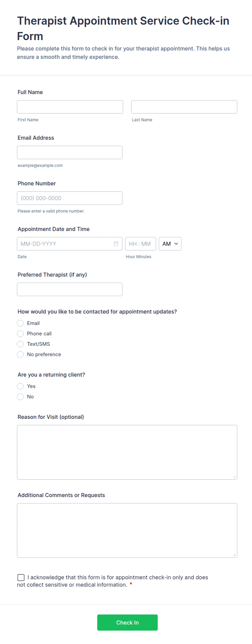Select the Email contact option

20,323
